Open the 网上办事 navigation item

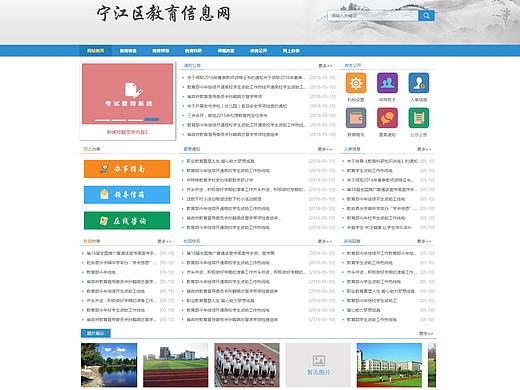(x=291, y=51)
